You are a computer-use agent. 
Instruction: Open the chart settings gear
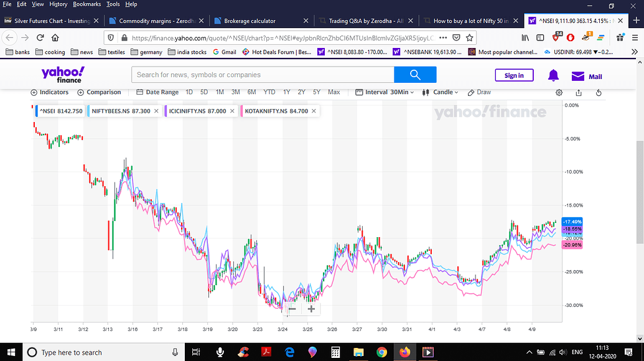(x=559, y=92)
